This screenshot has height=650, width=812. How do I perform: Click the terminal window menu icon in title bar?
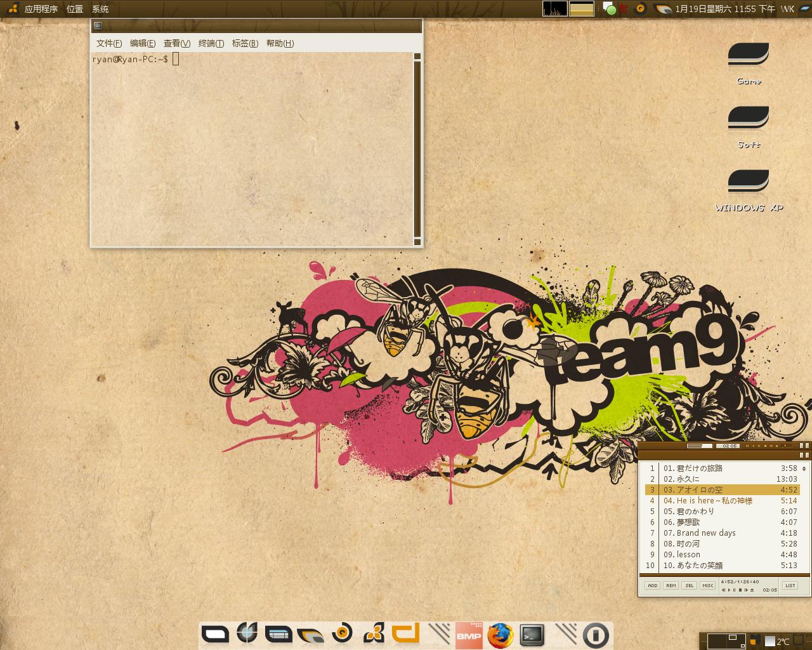click(x=98, y=25)
